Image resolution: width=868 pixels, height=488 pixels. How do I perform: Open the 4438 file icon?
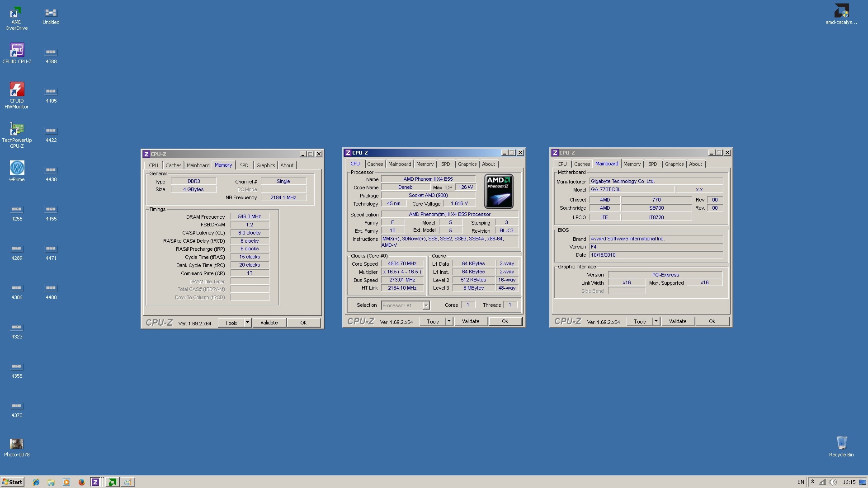[51, 173]
